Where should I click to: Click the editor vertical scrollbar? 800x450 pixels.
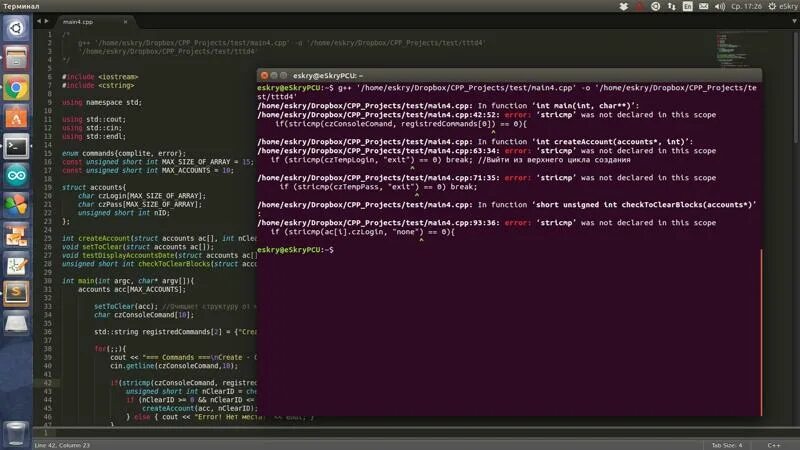tap(796, 87)
